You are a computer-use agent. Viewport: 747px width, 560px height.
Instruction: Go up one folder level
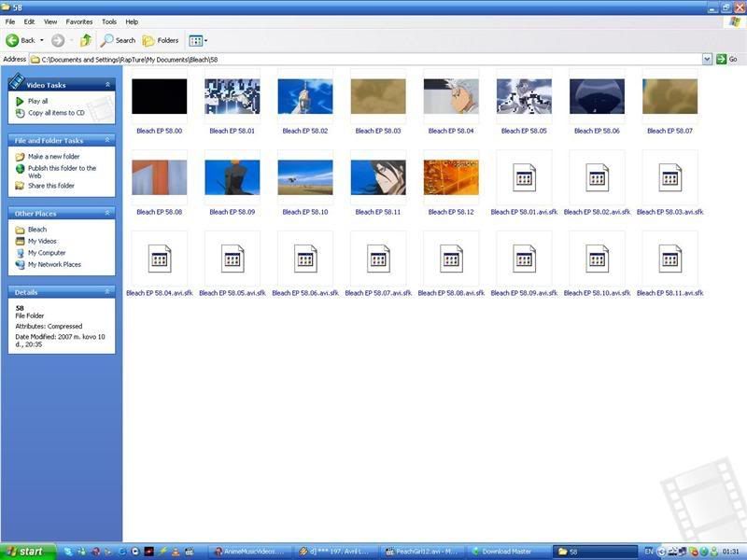[85, 40]
